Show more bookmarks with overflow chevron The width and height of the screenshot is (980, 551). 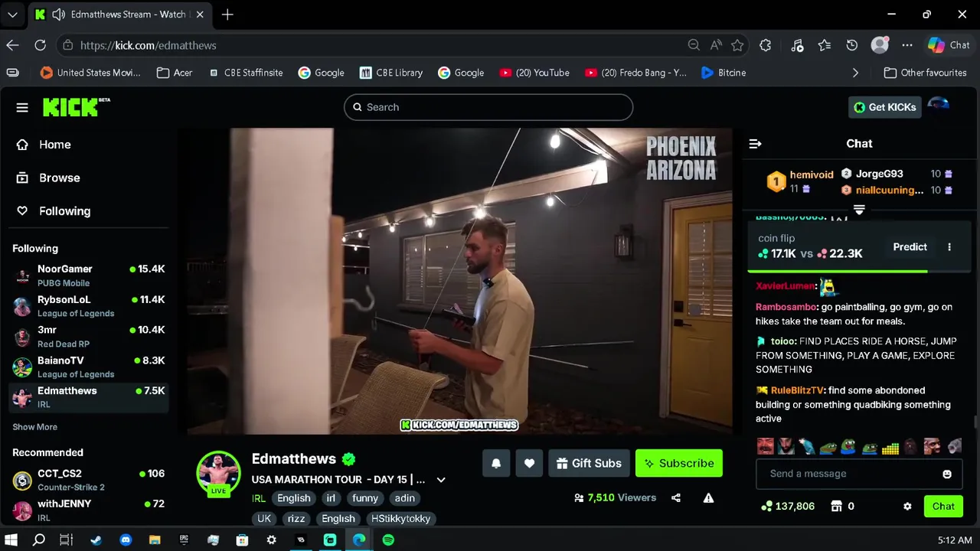tap(855, 73)
